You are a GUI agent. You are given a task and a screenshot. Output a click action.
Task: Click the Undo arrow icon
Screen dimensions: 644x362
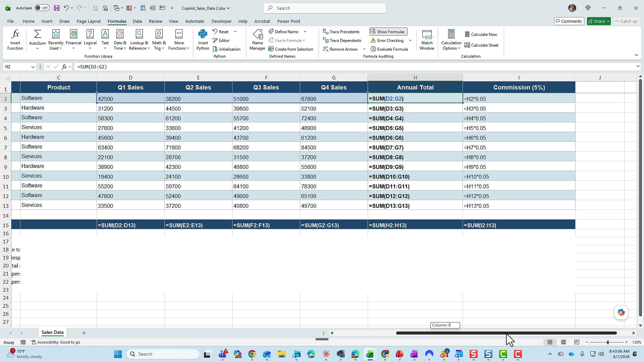click(x=66, y=8)
